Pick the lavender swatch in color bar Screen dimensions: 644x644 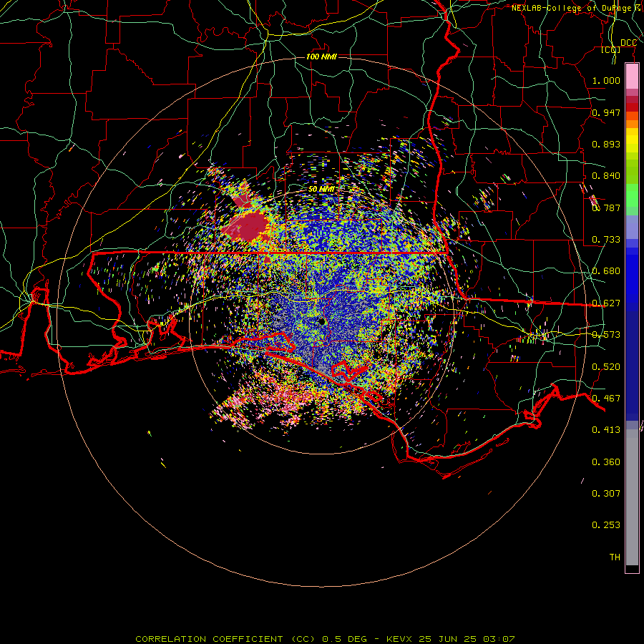(x=632, y=227)
